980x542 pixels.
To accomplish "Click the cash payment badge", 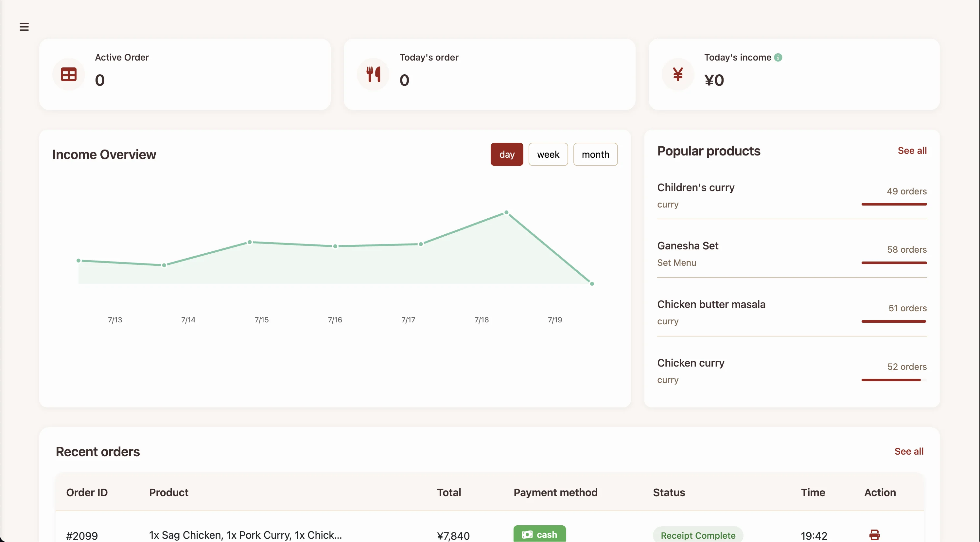I will (539, 534).
